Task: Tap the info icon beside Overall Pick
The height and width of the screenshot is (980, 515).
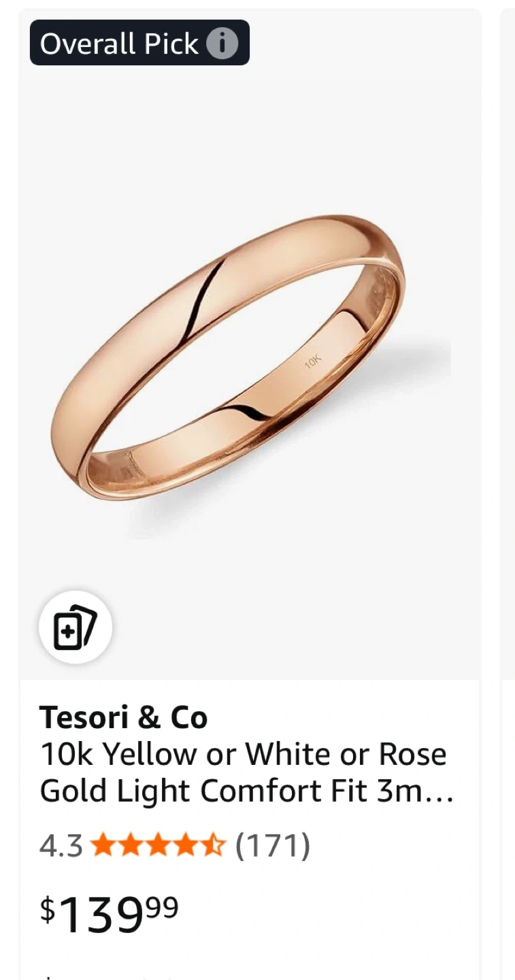Action: pos(222,44)
